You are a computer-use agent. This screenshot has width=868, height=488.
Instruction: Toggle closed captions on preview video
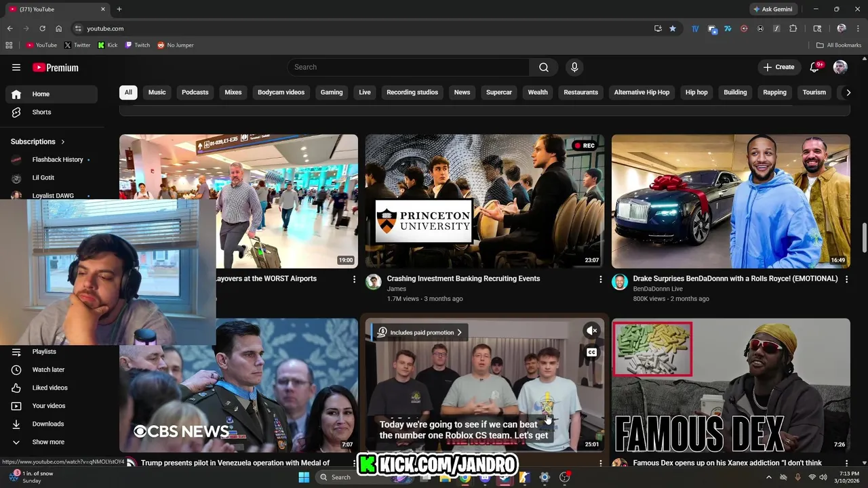point(592,352)
